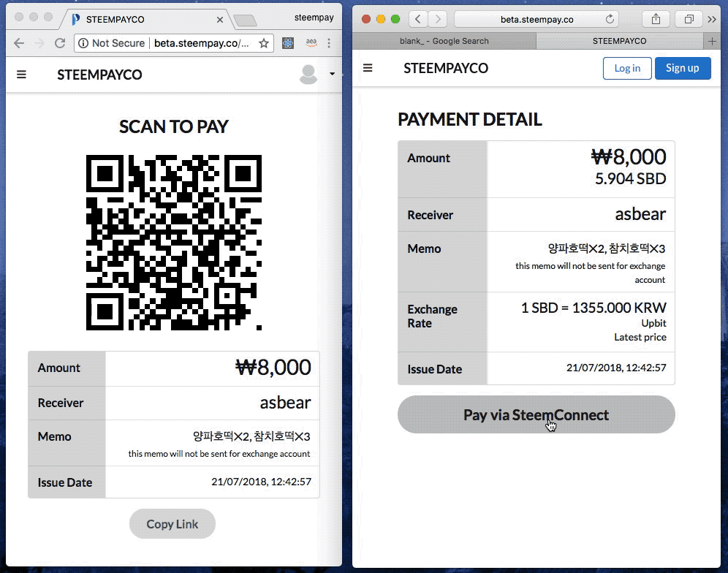Show Safari tab overview
The height and width of the screenshot is (573, 728).
689,19
